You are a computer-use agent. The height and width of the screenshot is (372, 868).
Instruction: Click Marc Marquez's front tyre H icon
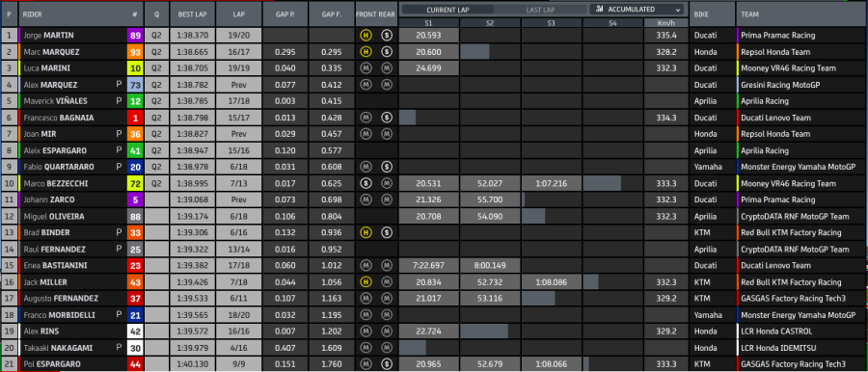pyautogui.click(x=366, y=51)
